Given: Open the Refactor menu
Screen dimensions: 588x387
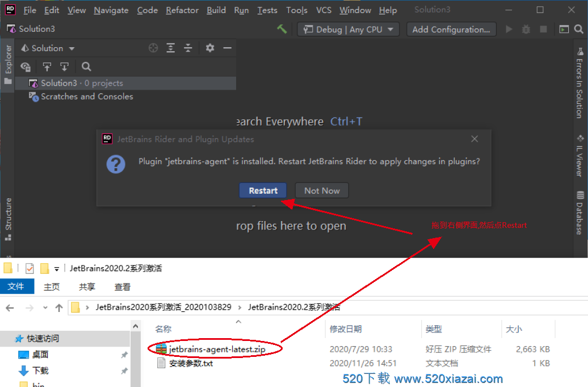Looking at the screenshot, I should pyautogui.click(x=182, y=10).
